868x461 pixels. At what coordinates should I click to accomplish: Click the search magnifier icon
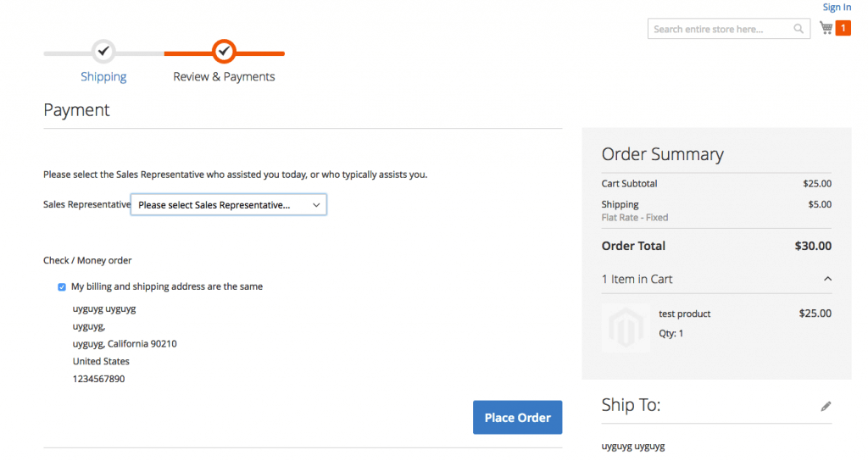(798, 29)
